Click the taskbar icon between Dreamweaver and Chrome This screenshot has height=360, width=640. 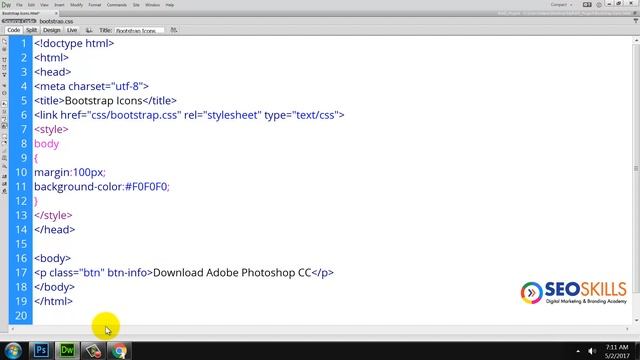[x=93, y=351]
